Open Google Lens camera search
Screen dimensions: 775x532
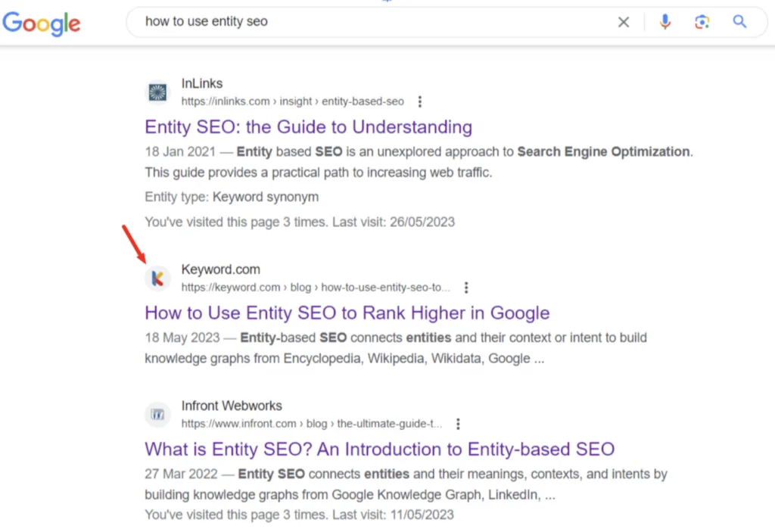pyautogui.click(x=702, y=22)
